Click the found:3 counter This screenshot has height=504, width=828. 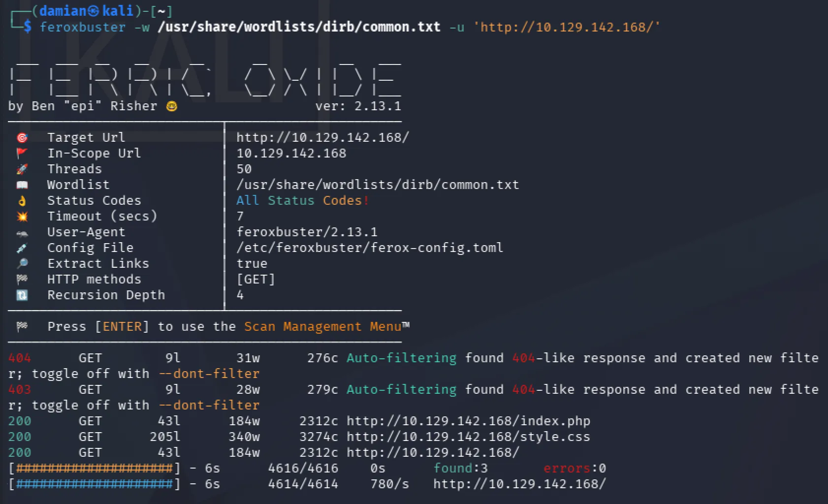[x=461, y=468]
